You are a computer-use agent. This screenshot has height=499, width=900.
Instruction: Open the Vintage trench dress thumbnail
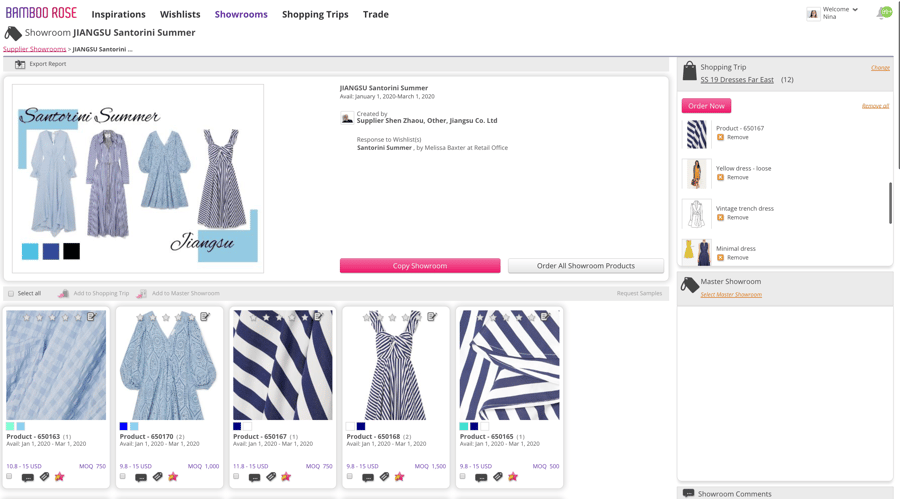696,213
